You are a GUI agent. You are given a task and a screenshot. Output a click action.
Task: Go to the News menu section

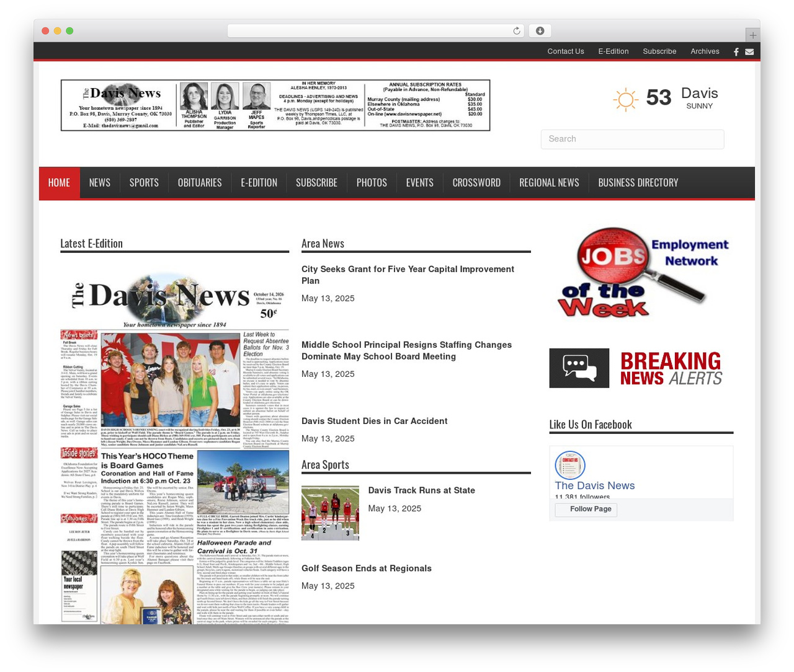(x=99, y=183)
